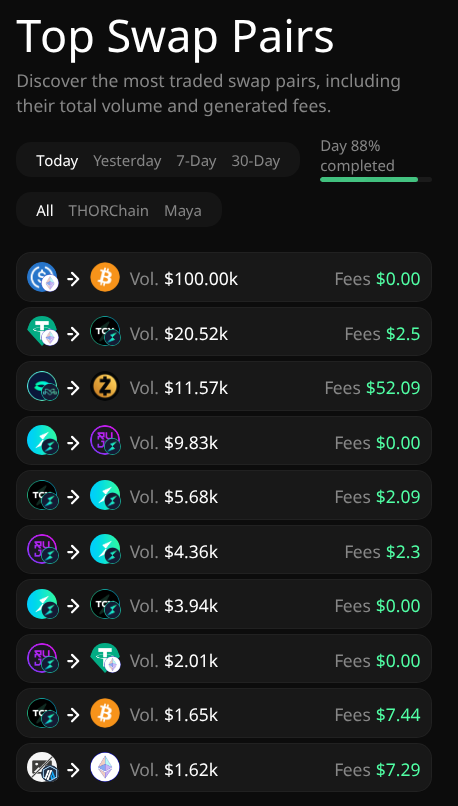Click the Ethereum icon in the $1.62k row

tap(105, 768)
